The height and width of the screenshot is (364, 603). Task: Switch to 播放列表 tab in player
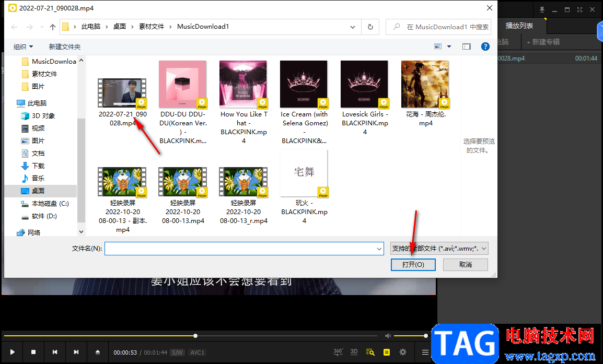519,26
